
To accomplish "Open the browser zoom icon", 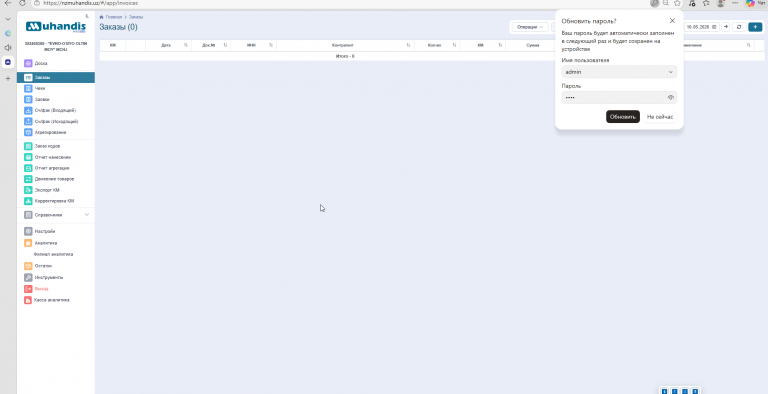I will [x=666, y=3].
